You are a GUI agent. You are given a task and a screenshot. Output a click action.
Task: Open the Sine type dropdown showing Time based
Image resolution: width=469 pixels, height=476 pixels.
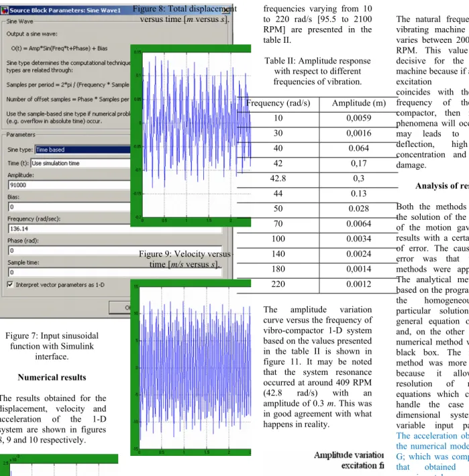[x=83, y=150]
